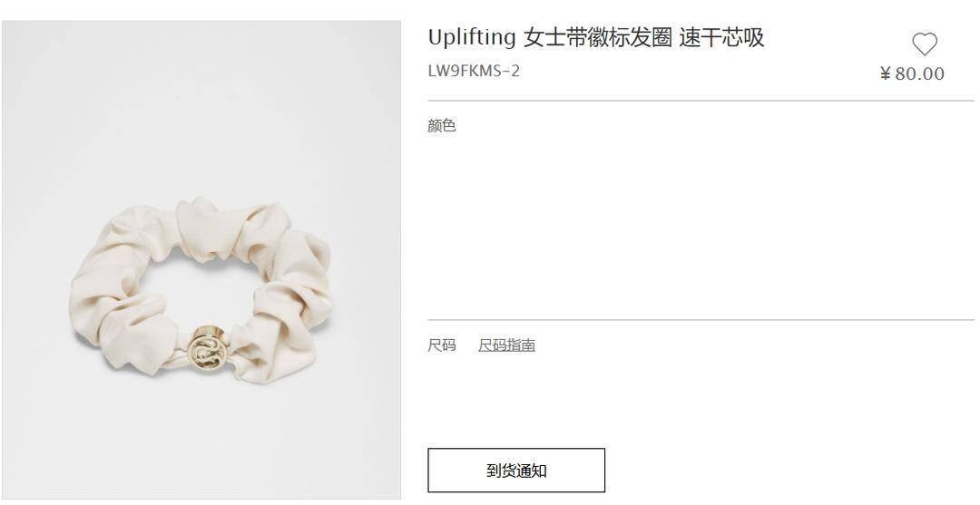980x505 pixels.
Task: Open the 尺码指南 size guide link
Action: tap(507, 345)
